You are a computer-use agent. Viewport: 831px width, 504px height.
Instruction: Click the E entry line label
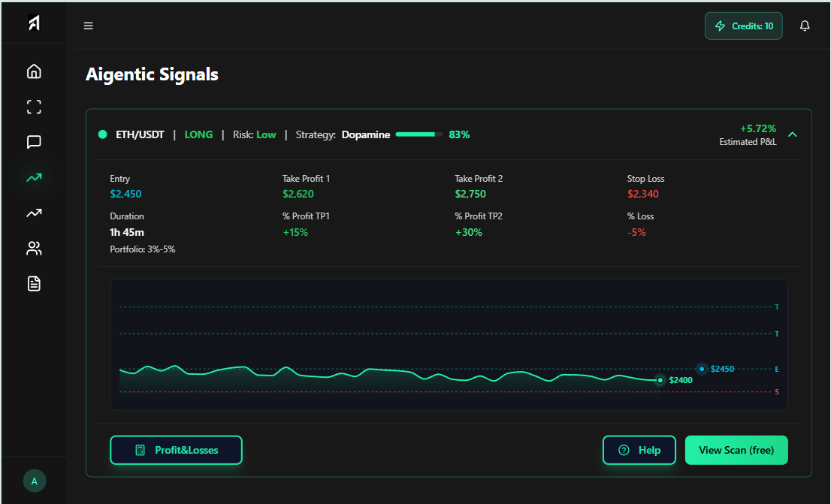(x=777, y=369)
